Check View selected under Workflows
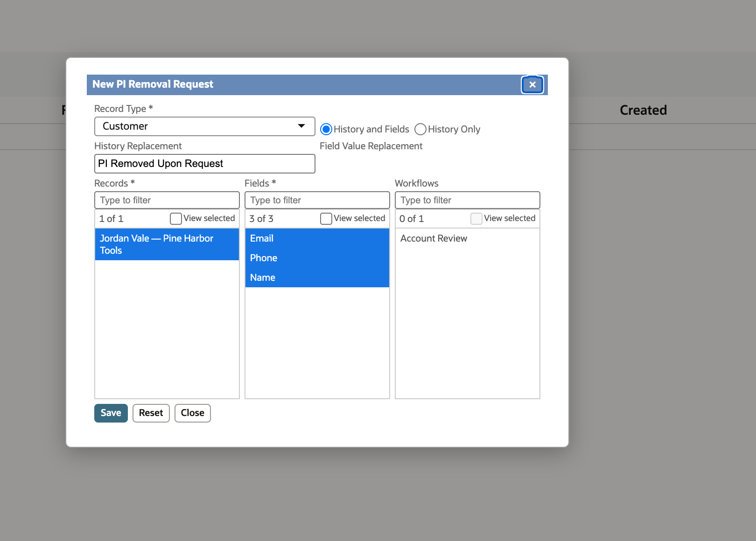The image size is (756, 541). tap(476, 219)
